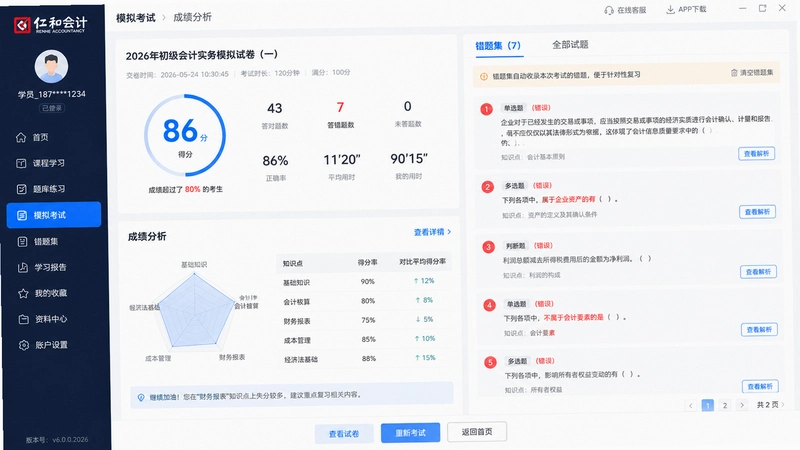Click red number badge 1 of wrong question
This screenshot has height=450, width=800.
coord(486,109)
